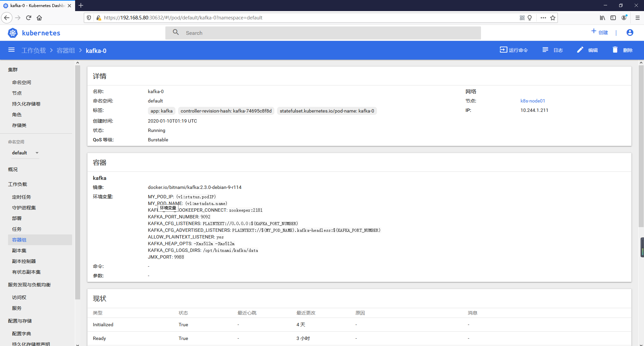Click the search magnifier icon
644x346 pixels.
point(176,32)
